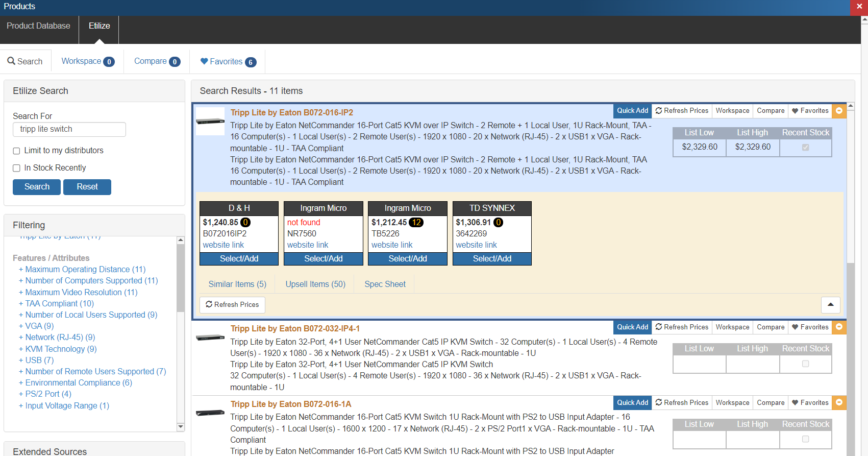
Task: Open D & H website link
Action: tap(224, 245)
